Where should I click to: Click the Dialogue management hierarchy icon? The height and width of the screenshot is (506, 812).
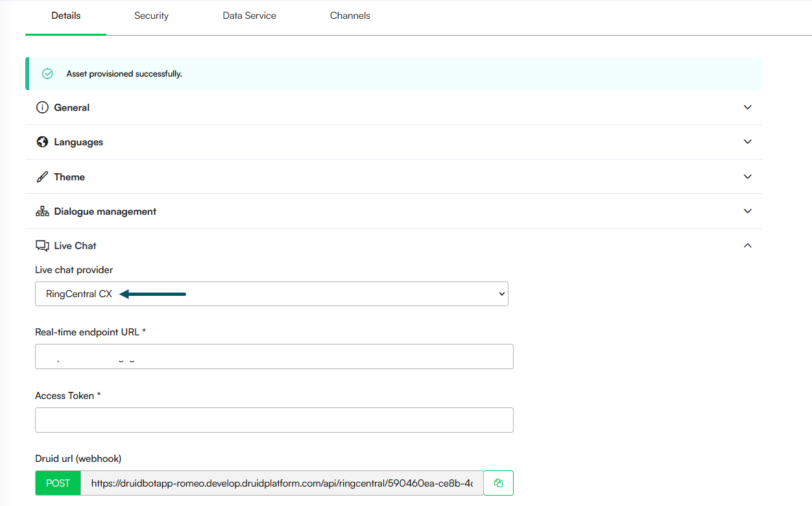(x=42, y=211)
